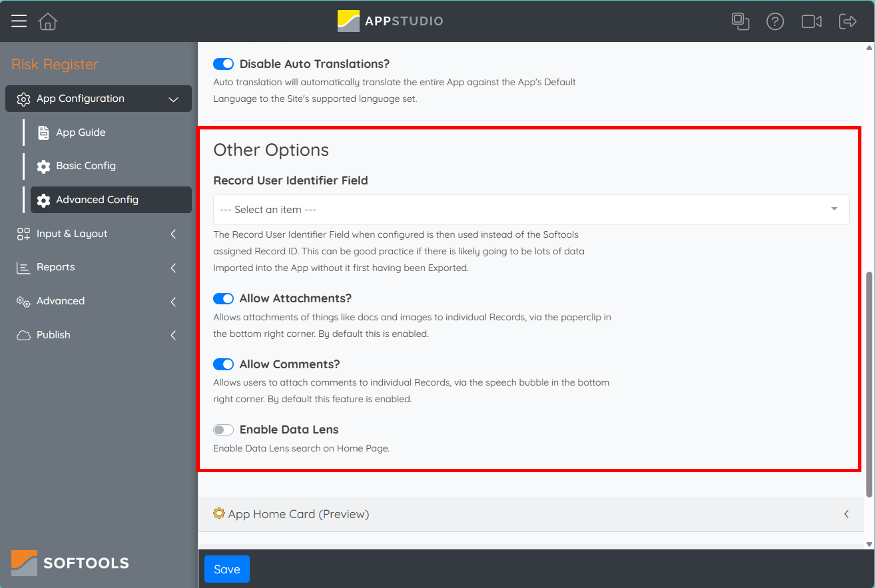Click the video camera icon
The width and height of the screenshot is (875, 588).
point(812,21)
